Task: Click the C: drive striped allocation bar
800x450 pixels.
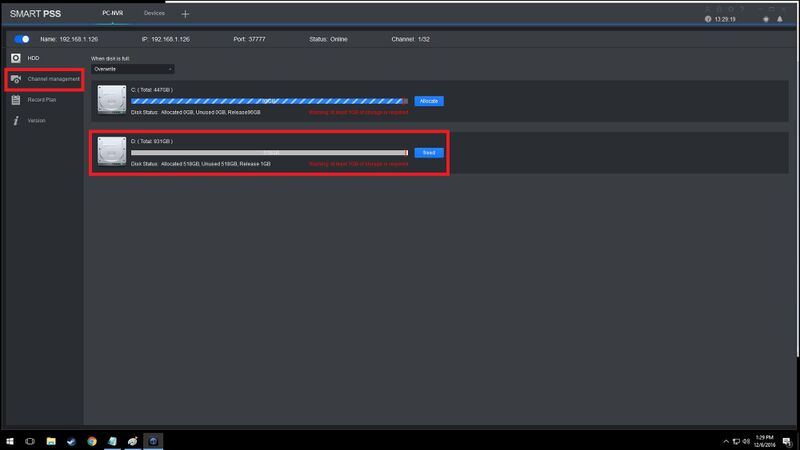Action: tap(269, 101)
